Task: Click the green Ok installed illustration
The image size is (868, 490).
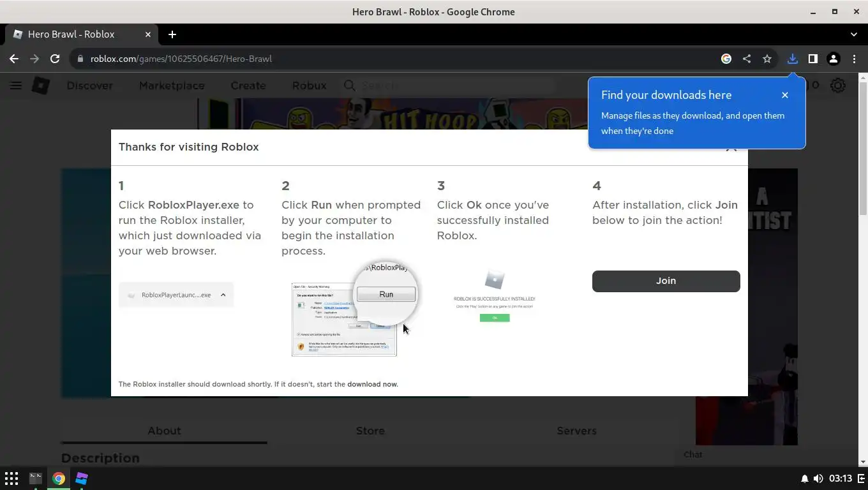Action: 495,318
